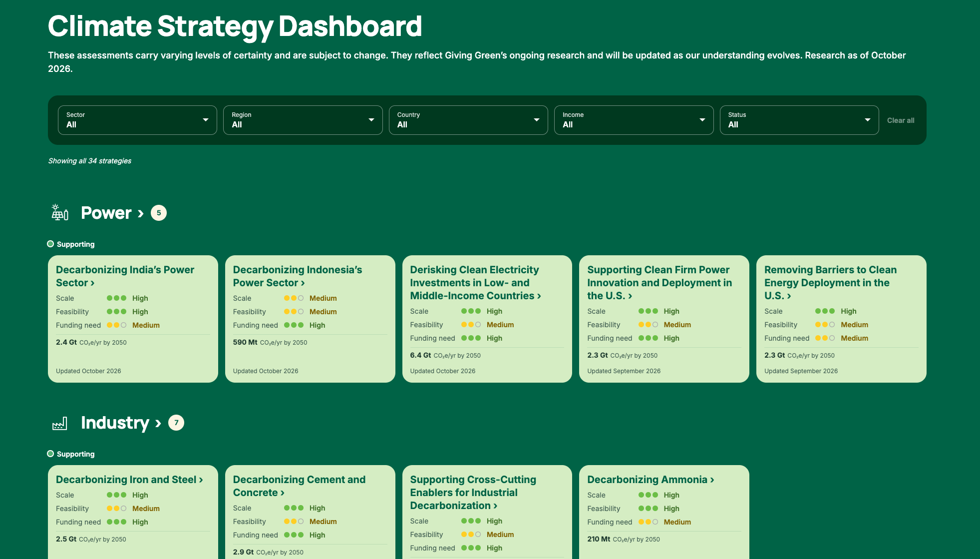Viewport: 980px width, 559px height.
Task: Open the Sector filter dropdown
Action: pyautogui.click(x=137, y=120)
